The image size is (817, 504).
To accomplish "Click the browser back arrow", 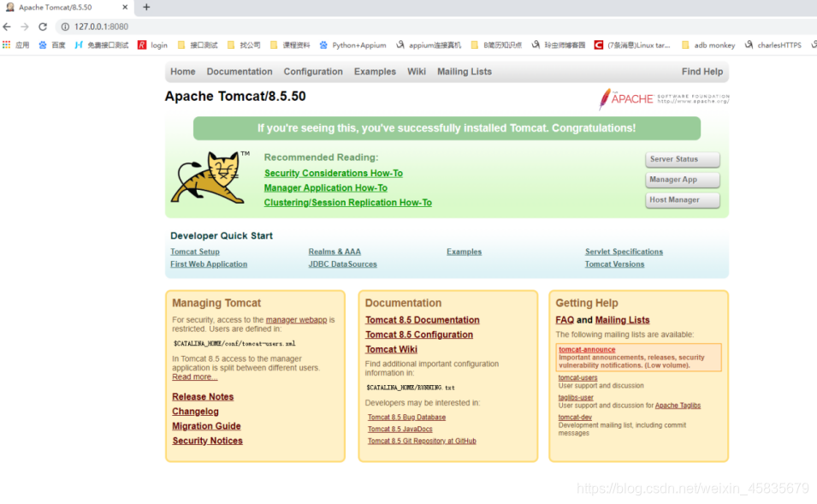I will coord(7,27).
